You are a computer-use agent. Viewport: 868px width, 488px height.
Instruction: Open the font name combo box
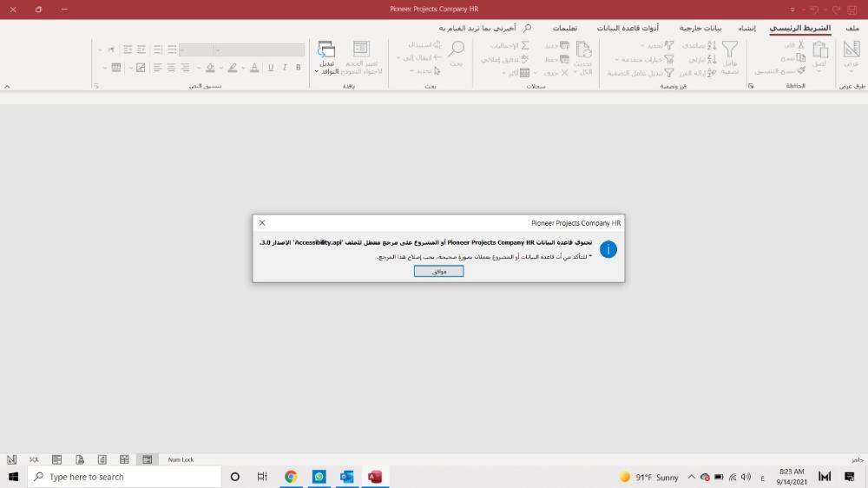[x=260, y=49]
